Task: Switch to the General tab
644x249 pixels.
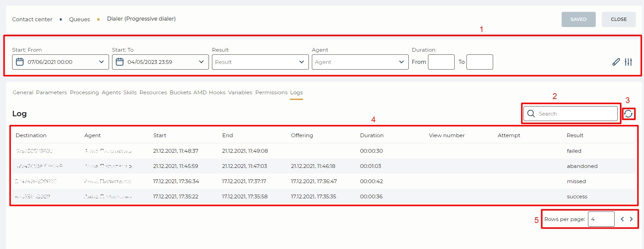Action: tap(23, 92)
